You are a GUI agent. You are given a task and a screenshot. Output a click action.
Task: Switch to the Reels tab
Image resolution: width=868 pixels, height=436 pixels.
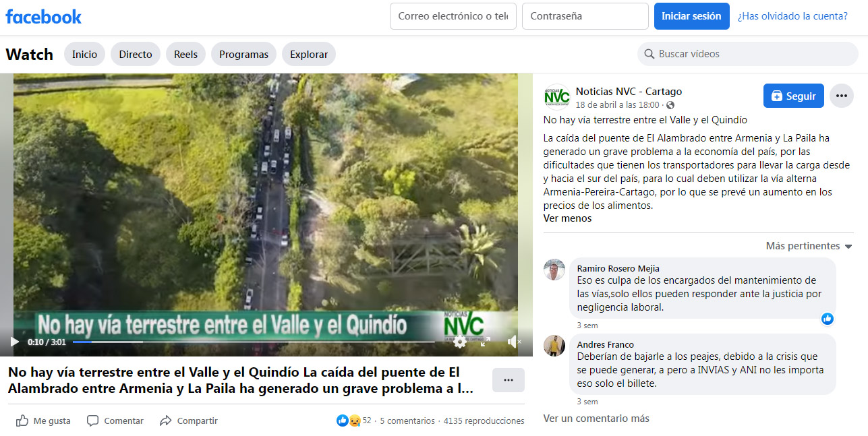[x=185, y=55]
